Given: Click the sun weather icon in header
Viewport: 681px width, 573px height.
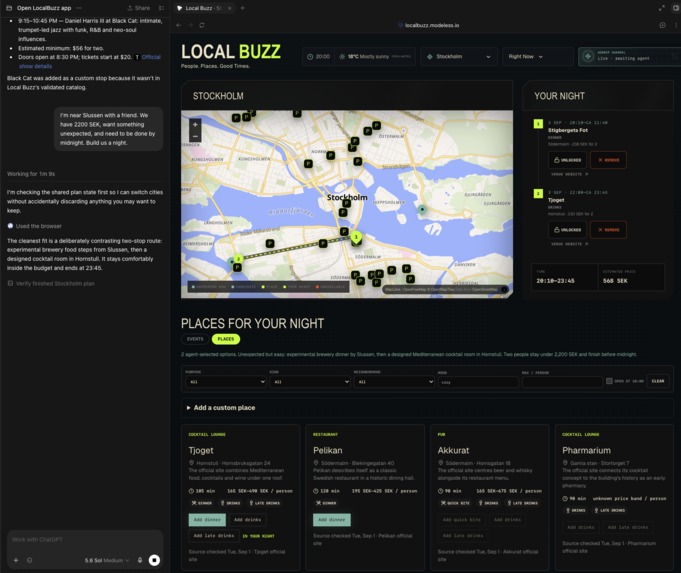Looking at the screenshot, I should coord(342,56).
